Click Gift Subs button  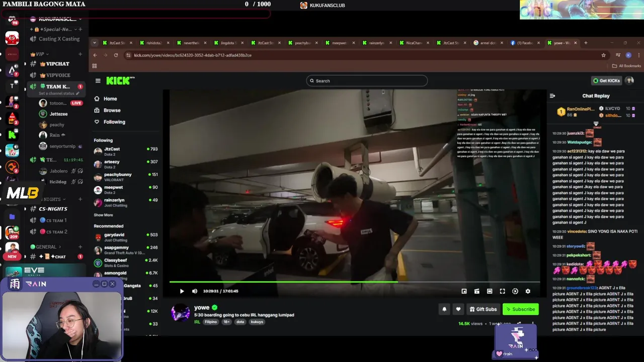[x=483, y=309]
